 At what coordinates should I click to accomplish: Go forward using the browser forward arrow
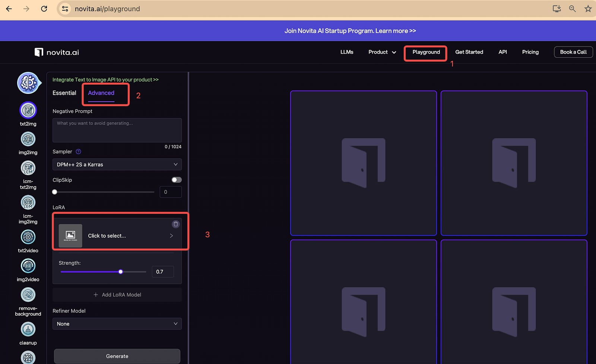coord(26,9)
